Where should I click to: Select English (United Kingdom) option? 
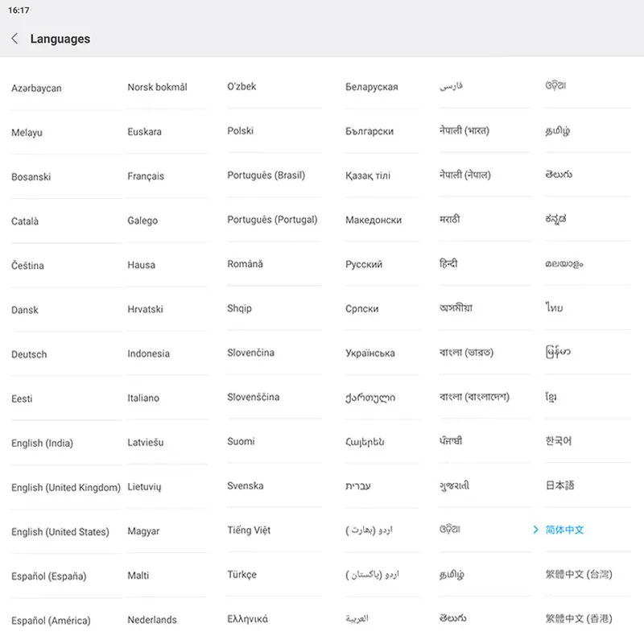pos(66,488)
